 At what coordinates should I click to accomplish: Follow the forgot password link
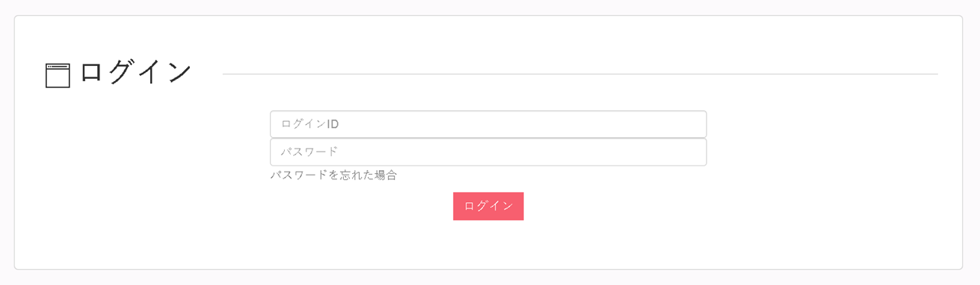[334, 175]
